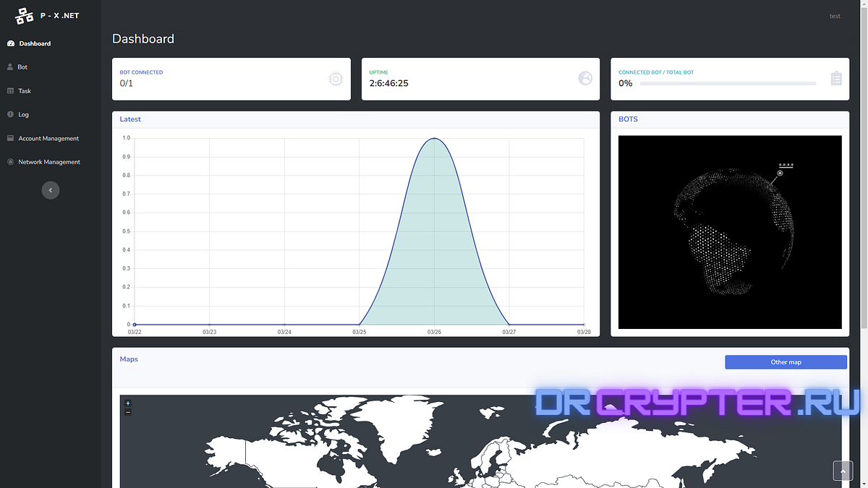
Task: Select the Dashboard speedometer icon
Action: tap(10, 43)
